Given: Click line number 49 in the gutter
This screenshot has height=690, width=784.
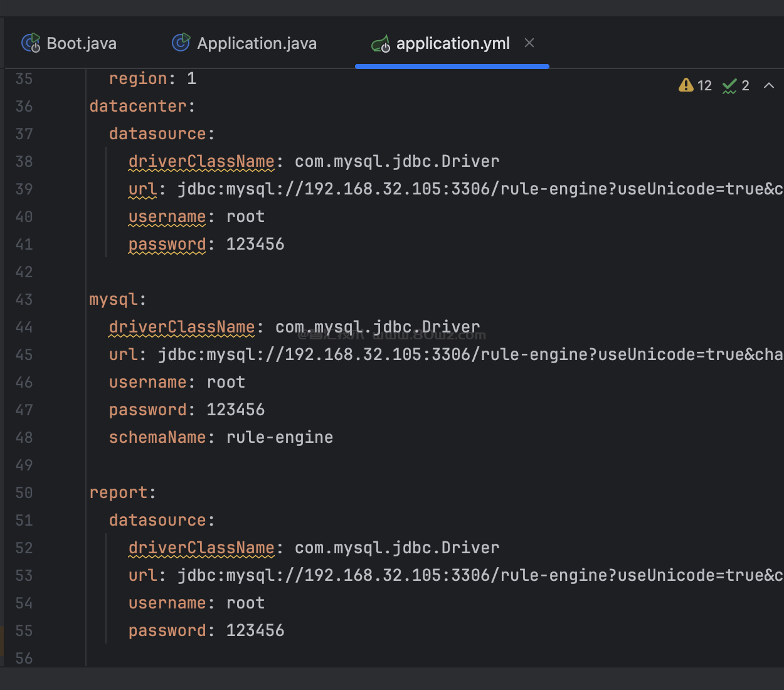Looking at the screenshot, I should coord(24,465).
